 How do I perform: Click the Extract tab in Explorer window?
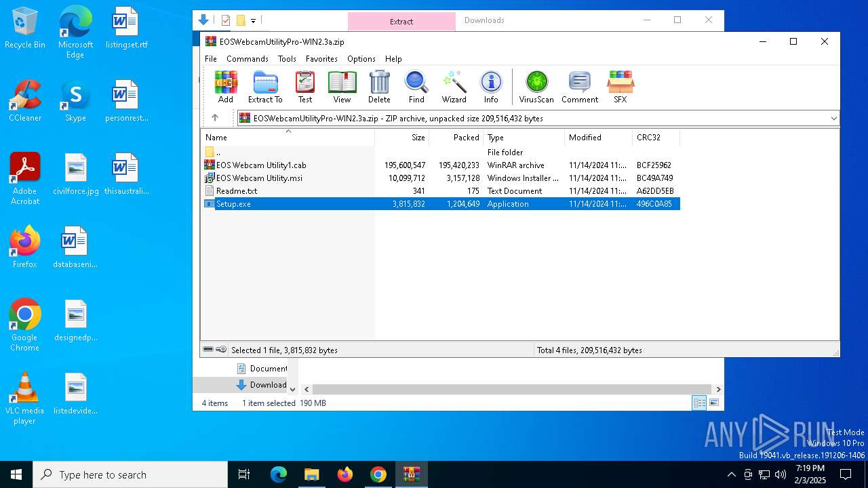click(401, 22)
